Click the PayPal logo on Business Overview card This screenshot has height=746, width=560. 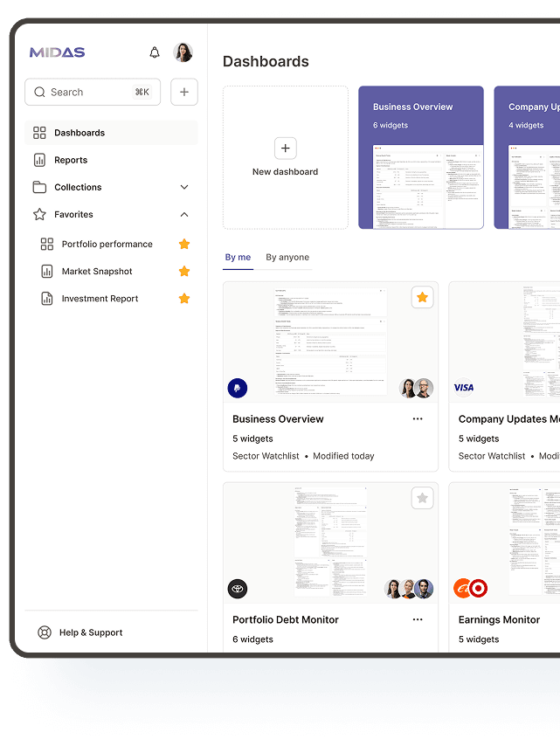(238, 388)
